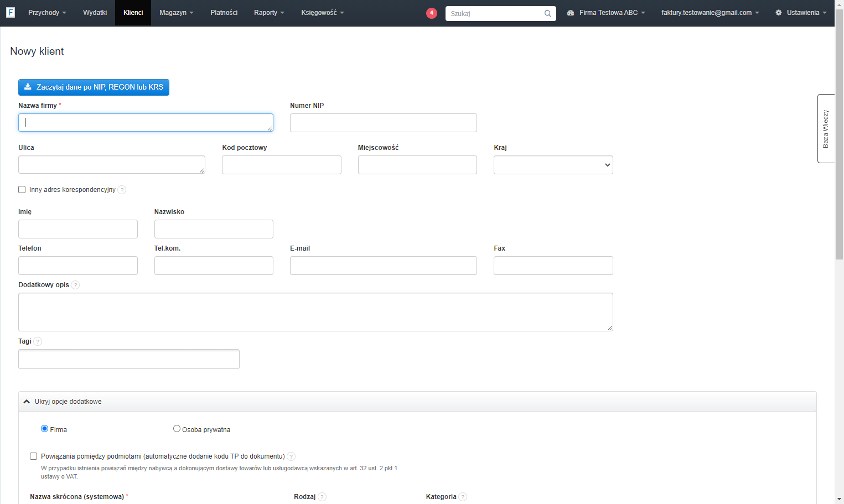Viewport: 844px width, 504px height.
Task: Click the help icon next to Dodatkowy opis
Action: [x=75, y=285]
